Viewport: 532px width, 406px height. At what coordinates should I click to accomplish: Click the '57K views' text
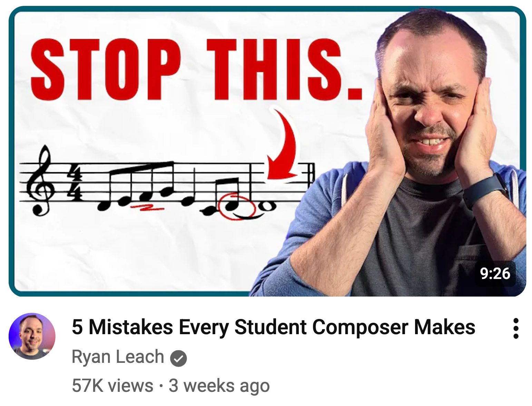click(112, 386)
